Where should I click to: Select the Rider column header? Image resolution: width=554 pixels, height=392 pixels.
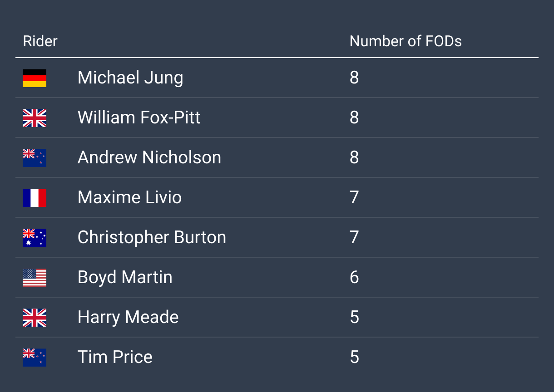(x=40, y=41)
